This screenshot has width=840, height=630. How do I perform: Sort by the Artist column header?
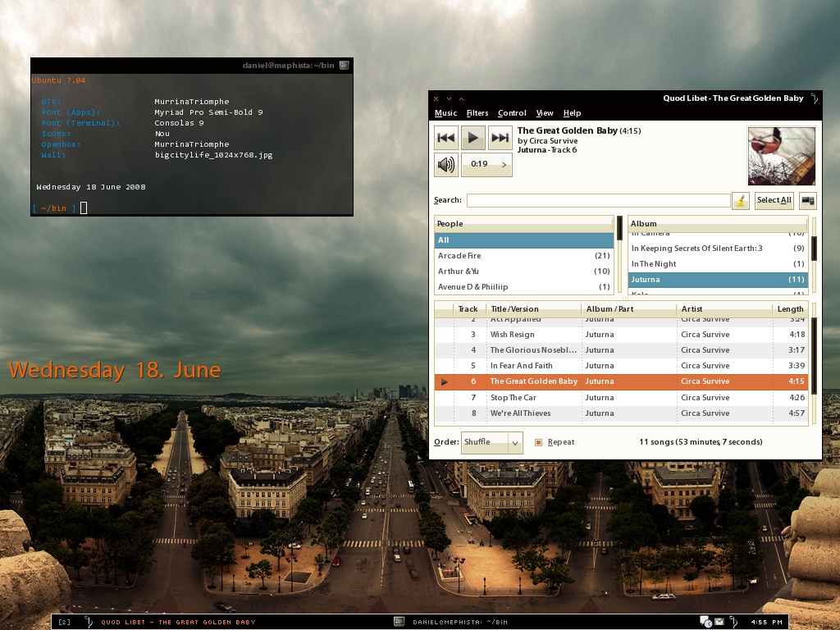point(724,309)
